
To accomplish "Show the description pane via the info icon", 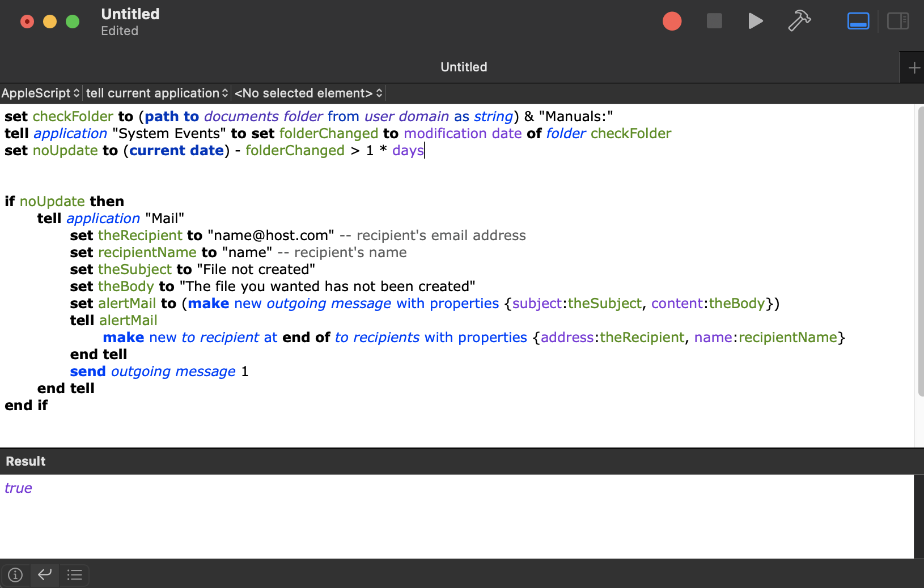I will tap(15, 574).
